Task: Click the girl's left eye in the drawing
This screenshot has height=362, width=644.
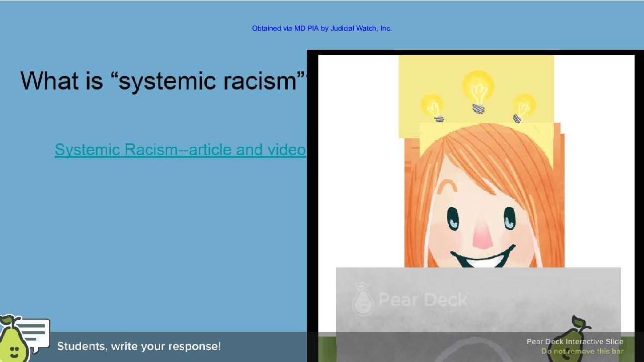Action: pyautogui.click(x=453, y=218)
